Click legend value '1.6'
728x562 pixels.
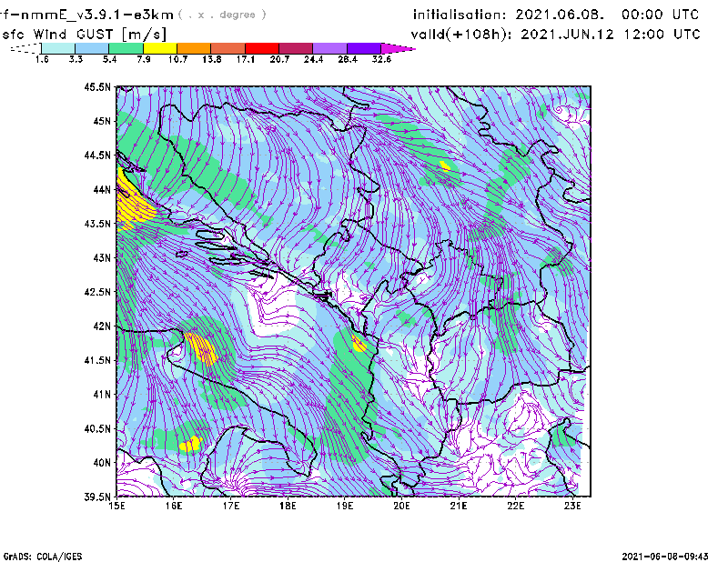pos(42,59)
